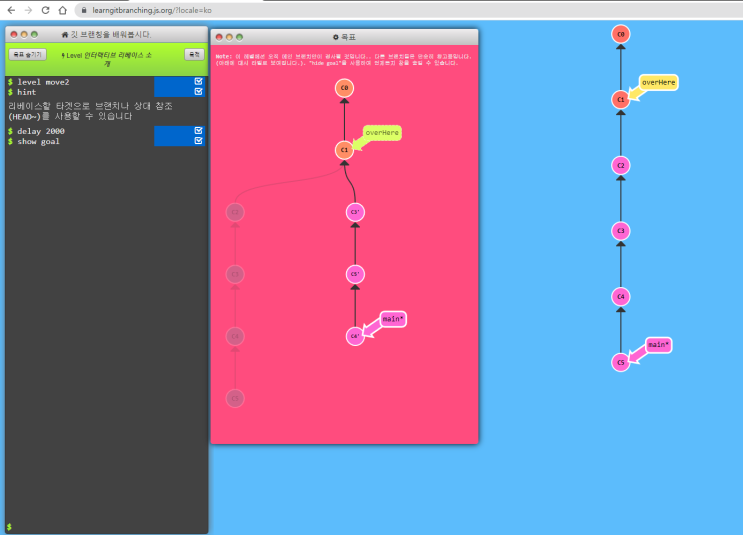Click checkmark beside show goal command
Image resolution: width=743 pixels, height=535 pixels.
[x=199, y=141]
